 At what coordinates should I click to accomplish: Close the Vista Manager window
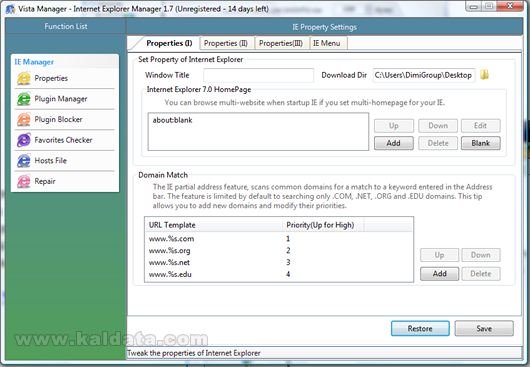[510, 6]
